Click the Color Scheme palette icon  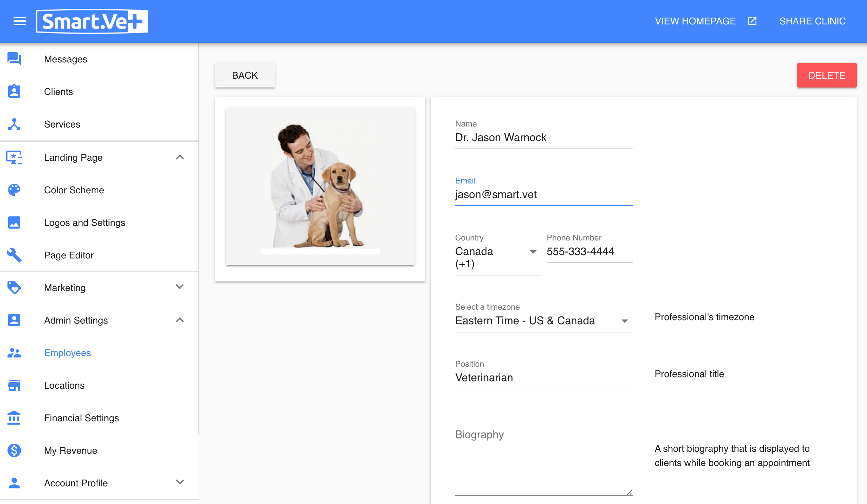coord(14,190)
